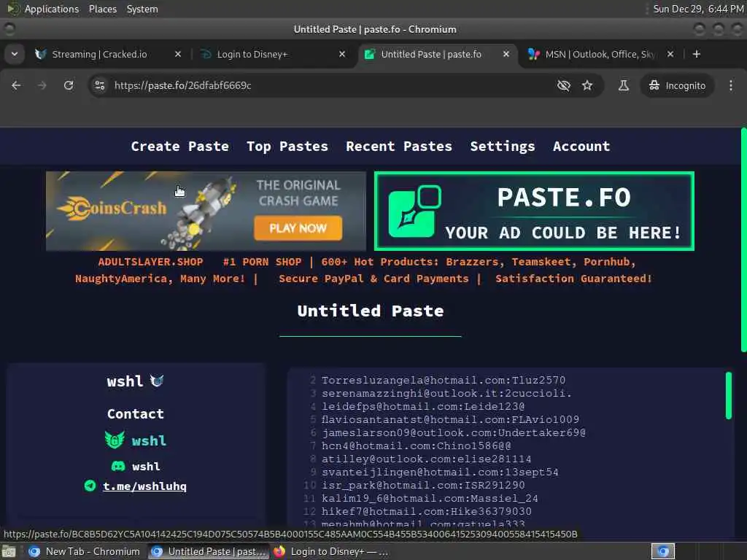Click the workspace switcher in bottom panel

(x=663, y=551)
